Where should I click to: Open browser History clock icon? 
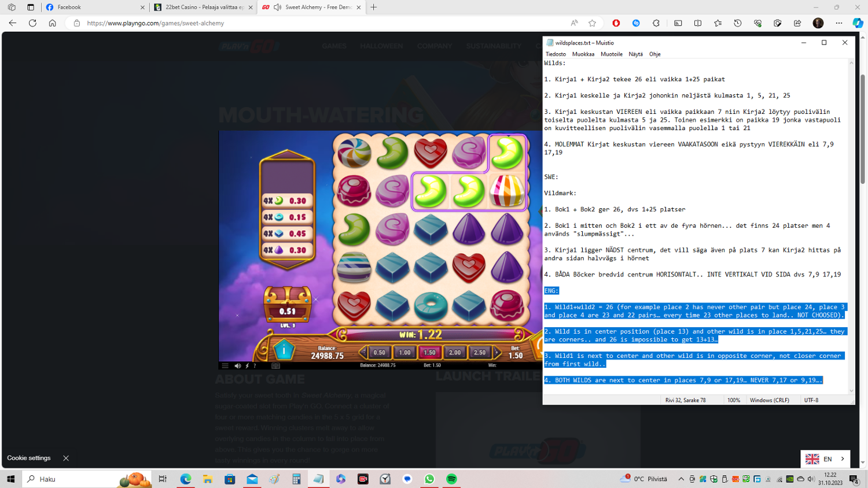coord(738,23)
